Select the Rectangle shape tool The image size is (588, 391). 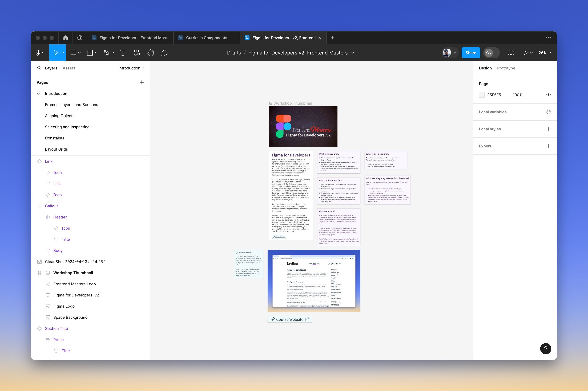(x=90, y=53)
